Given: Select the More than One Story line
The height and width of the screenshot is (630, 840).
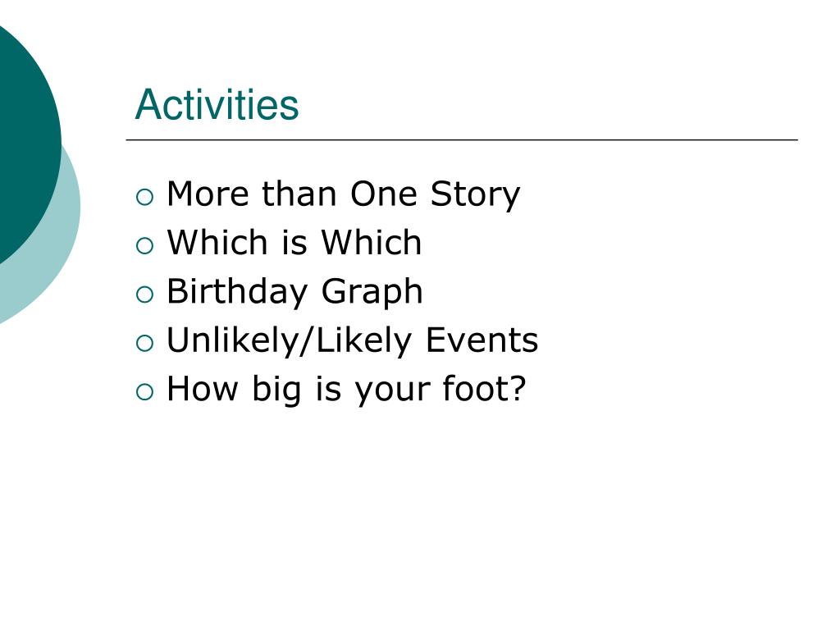Looking at the screenshot, I should click(344, 195).
